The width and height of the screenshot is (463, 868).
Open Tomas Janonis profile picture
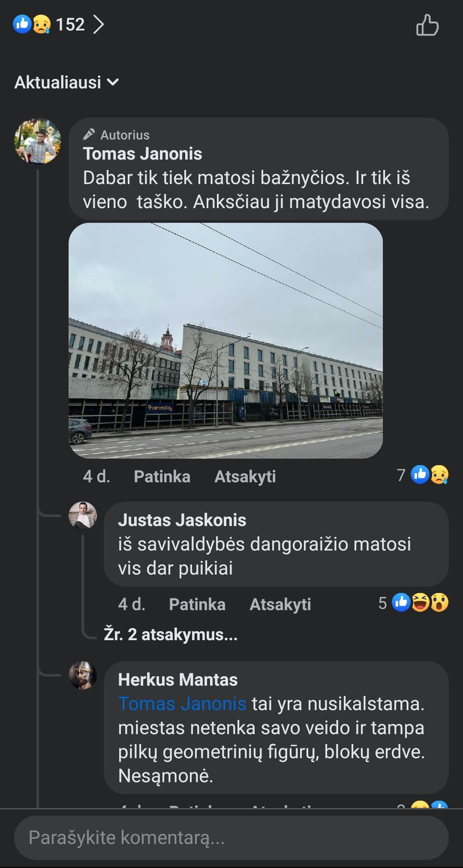click(38, 141)
